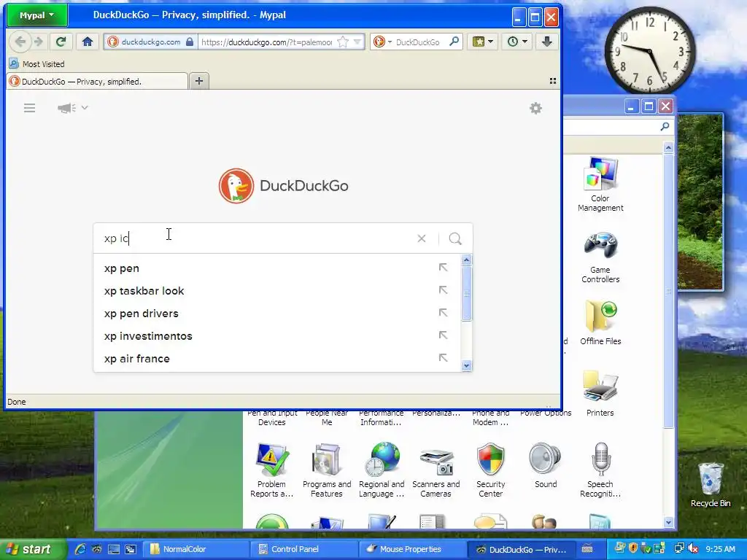Expand the URL bar history dropdown arrow

pyautogui.click(x=357, y=42)
